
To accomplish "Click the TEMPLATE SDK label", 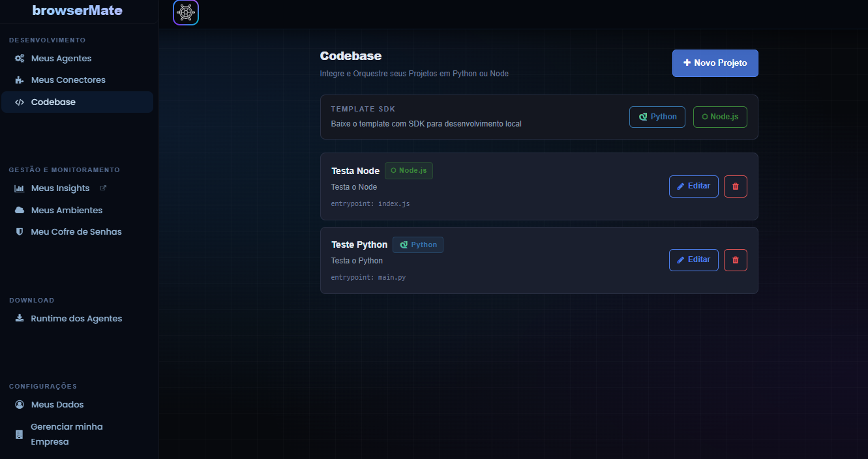I will pos(363,109).
